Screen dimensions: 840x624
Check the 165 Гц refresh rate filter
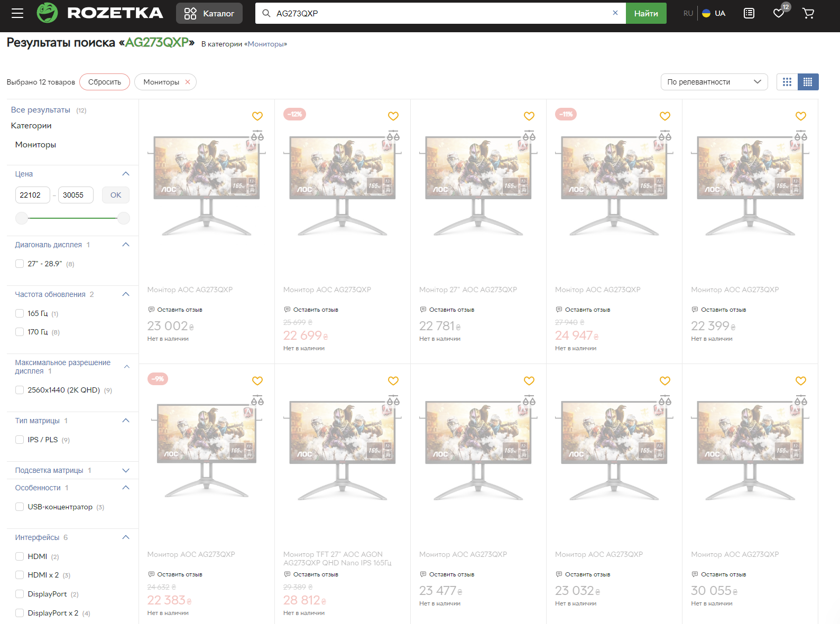[20, 313]
